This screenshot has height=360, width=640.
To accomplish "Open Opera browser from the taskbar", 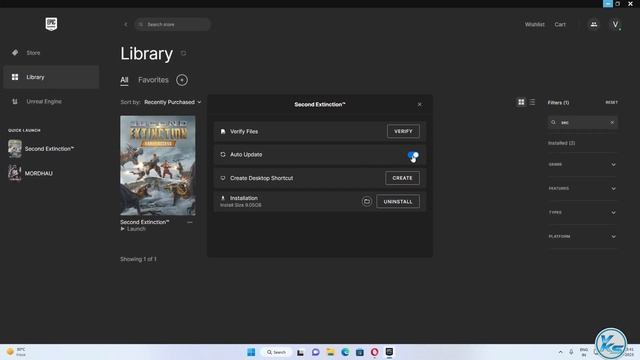I will click(374, 352).
